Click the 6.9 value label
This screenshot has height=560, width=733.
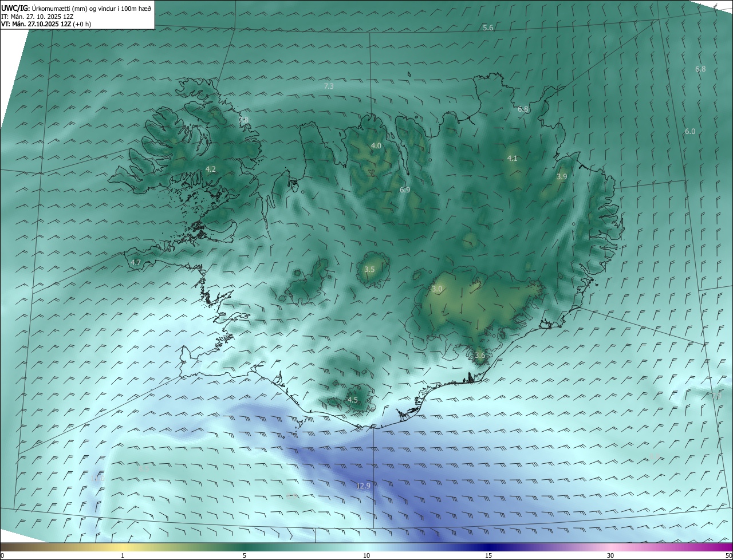click(405, 190)
